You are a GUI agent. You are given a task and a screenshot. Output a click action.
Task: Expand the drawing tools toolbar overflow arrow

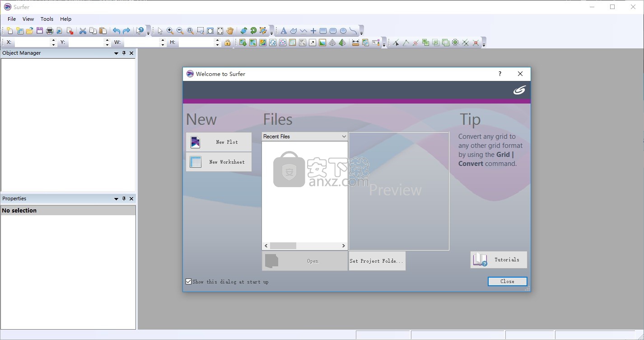click(x=361, y=33)
